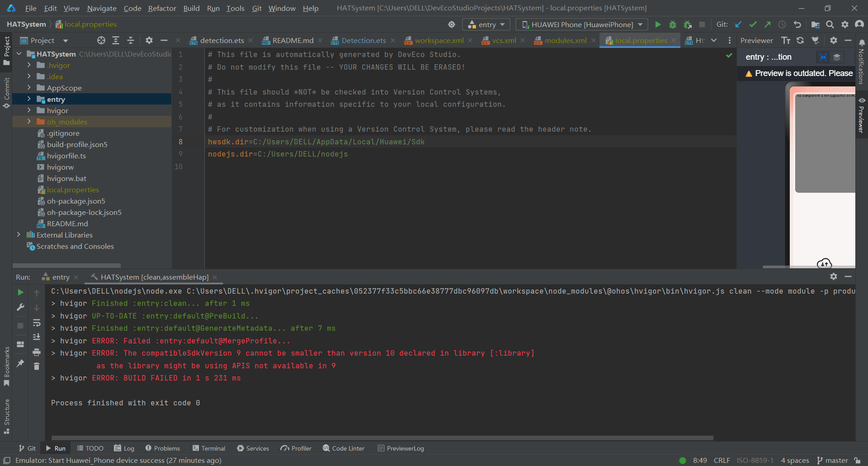868x466 pixels.
Task: Open Search Everywhere magnifier
Action: coord(830,24)
